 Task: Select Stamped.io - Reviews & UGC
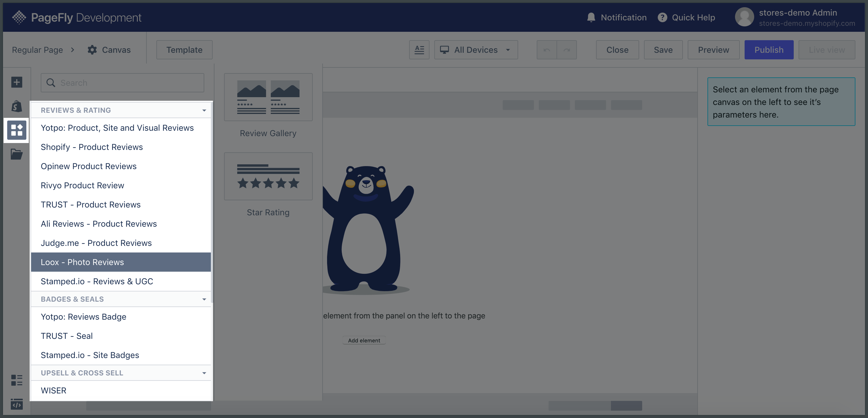[121, 281]
